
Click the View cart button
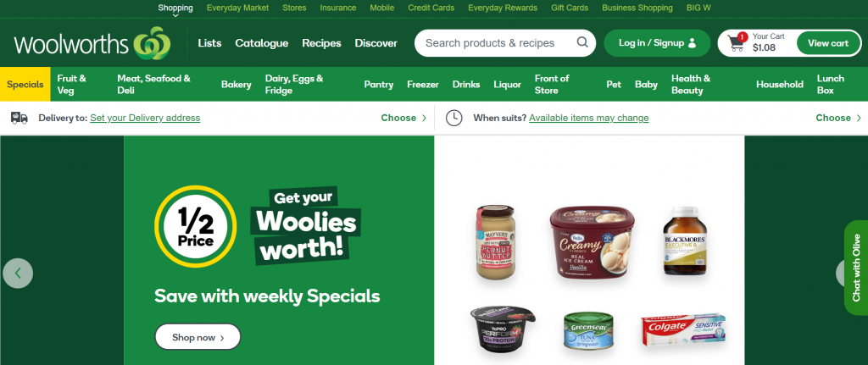click(x=828, y=43)
